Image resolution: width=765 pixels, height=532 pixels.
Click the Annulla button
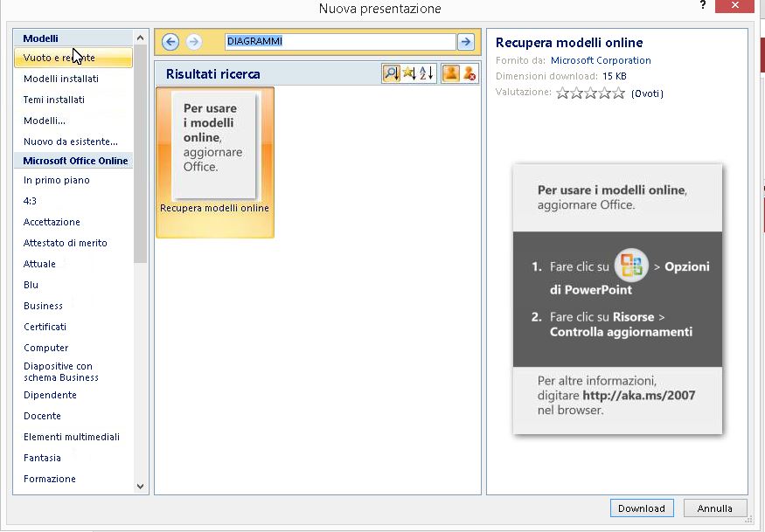click(715, 508)
